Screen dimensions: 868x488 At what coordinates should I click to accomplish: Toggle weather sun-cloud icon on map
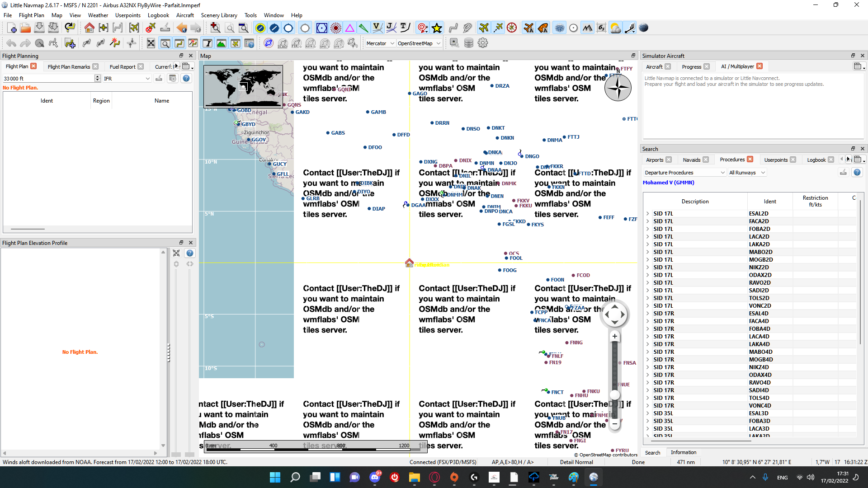615,28
